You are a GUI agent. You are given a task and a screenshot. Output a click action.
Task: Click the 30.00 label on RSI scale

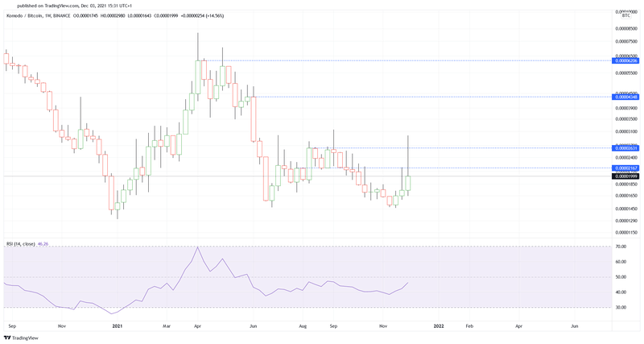click(x=621, y=308)
